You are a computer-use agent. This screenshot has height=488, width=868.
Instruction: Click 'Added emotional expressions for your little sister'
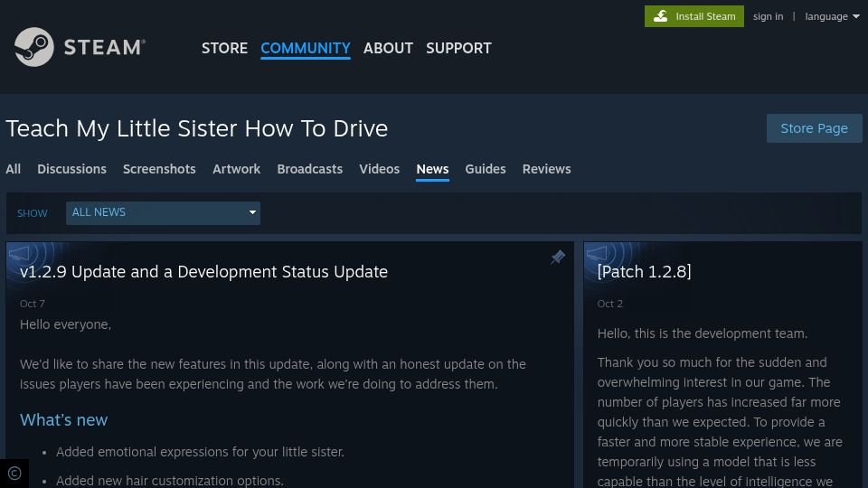(x=200, y=452)
